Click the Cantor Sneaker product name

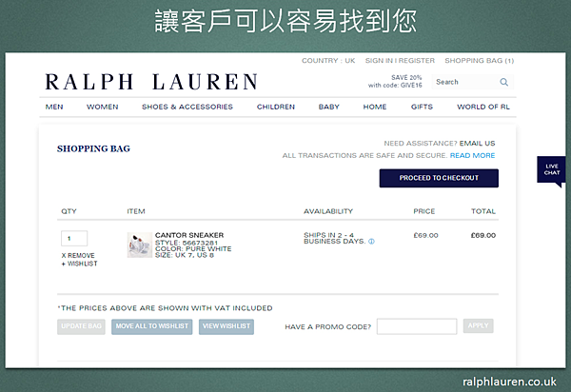pos(189,235)
